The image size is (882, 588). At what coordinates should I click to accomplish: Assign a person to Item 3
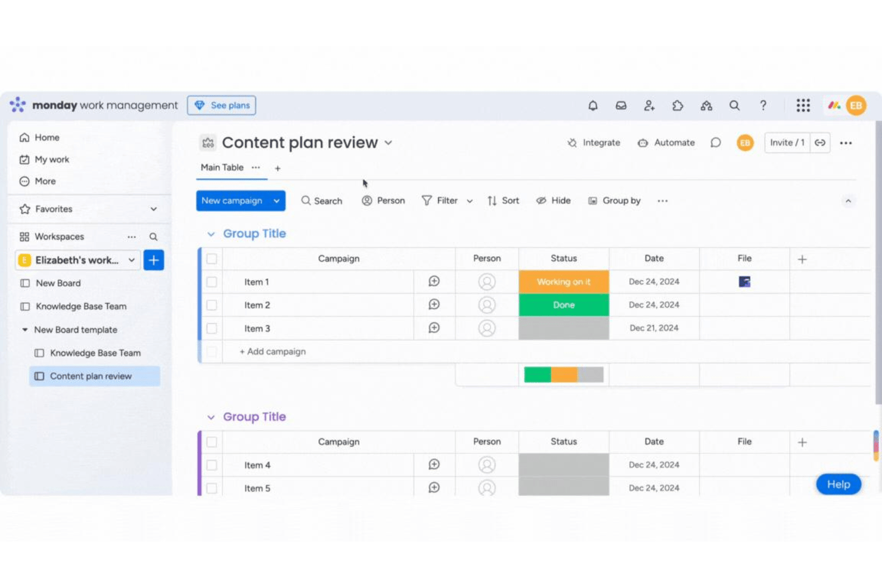(x=487, y=328)
